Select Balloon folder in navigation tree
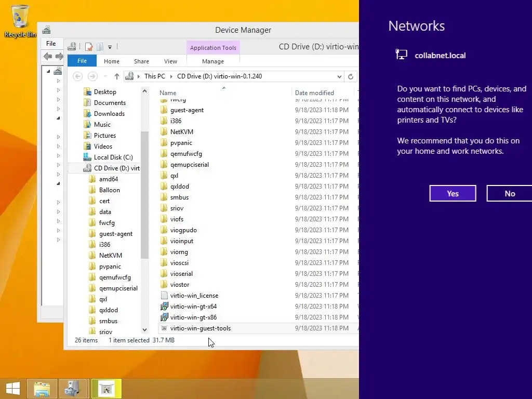This screenshot has height=399, width=532. [x=109, y=190]
